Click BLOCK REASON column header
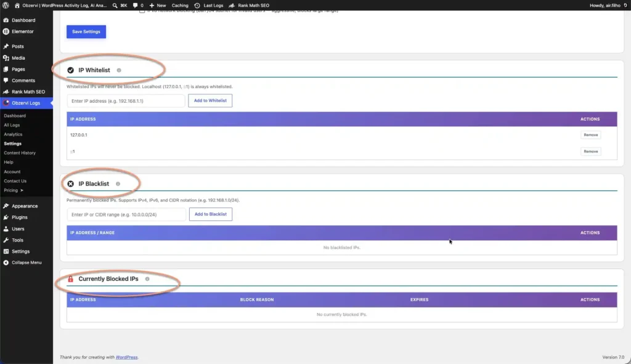Image resolution: width=631 pixels, height=364 pixels. coord(257,300)
